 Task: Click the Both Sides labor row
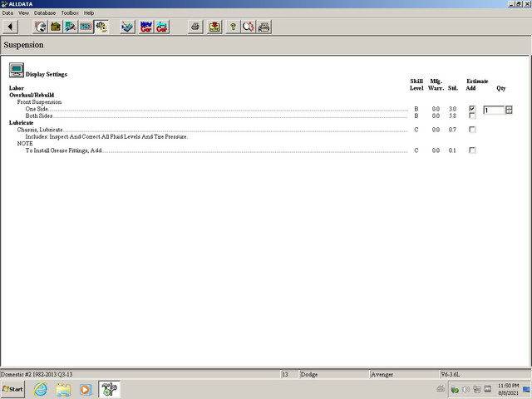pos(241,116)
